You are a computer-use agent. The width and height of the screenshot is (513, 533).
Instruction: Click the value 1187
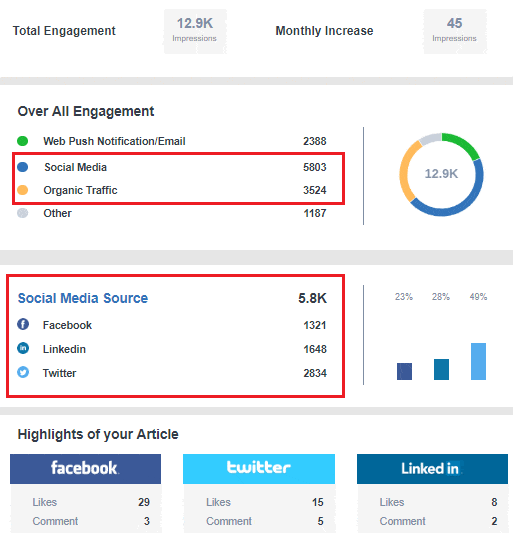314,213
